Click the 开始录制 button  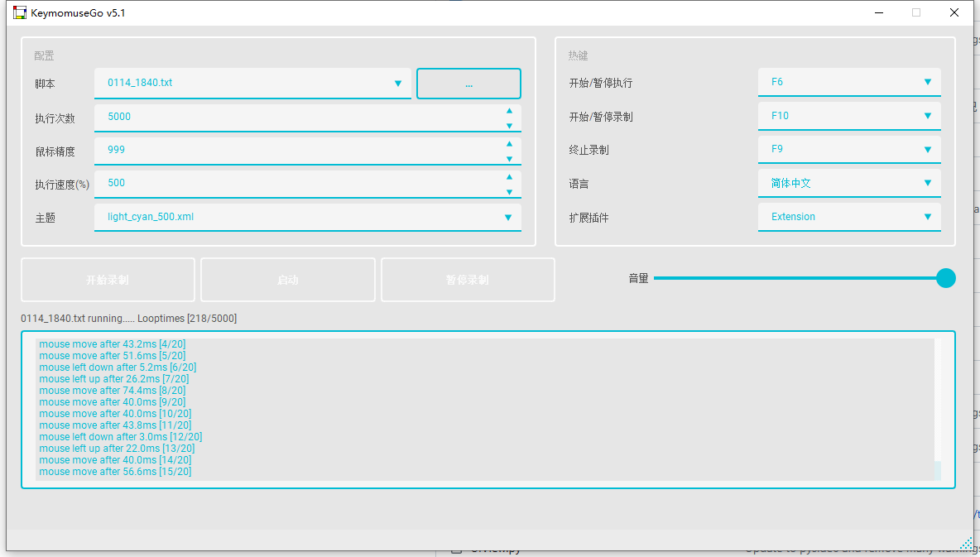[x=108, y=280]
